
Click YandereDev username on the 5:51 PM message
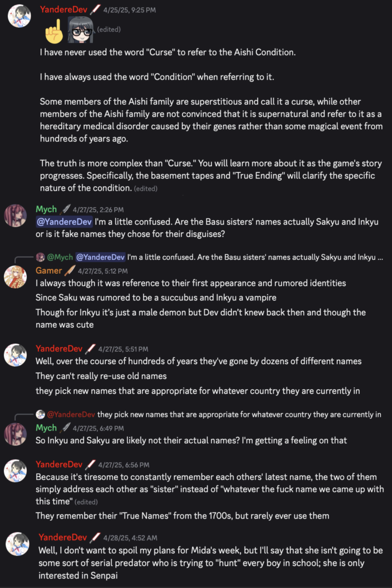point(59,349)
